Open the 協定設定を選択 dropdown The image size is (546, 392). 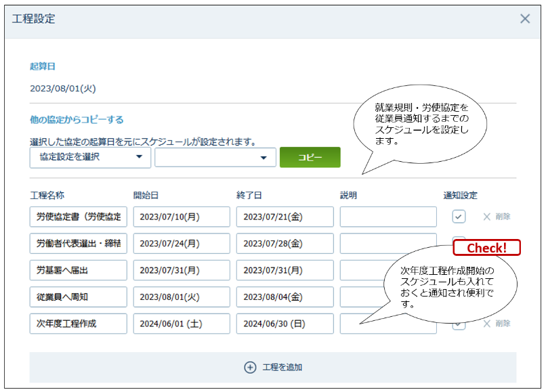tap(90, 157)
